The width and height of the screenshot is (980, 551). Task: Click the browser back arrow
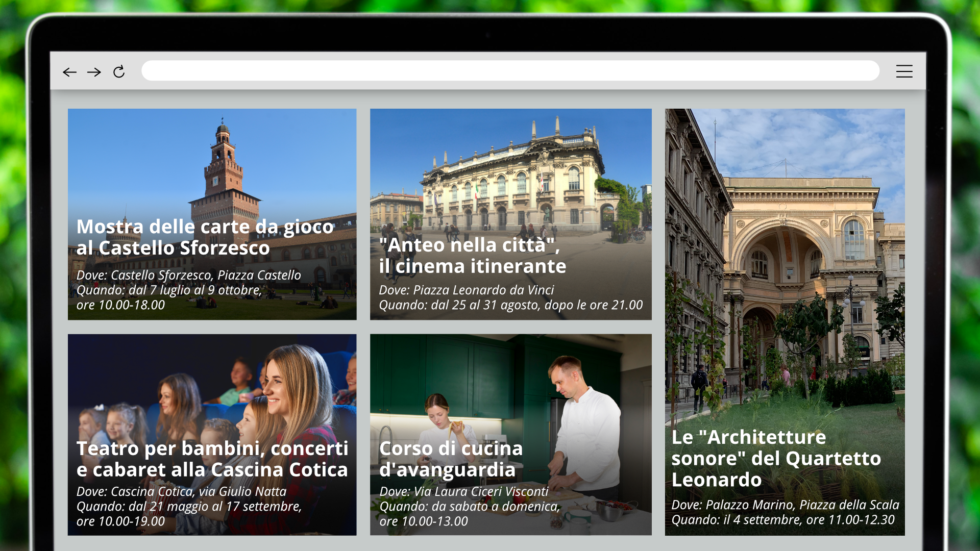pyautogui.click(x=69, y=72)
